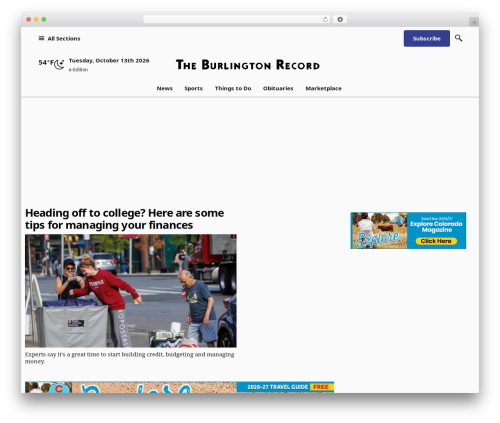Open the Things to Do menu item
Screen dimensions: 500x423
pos(233,88)
